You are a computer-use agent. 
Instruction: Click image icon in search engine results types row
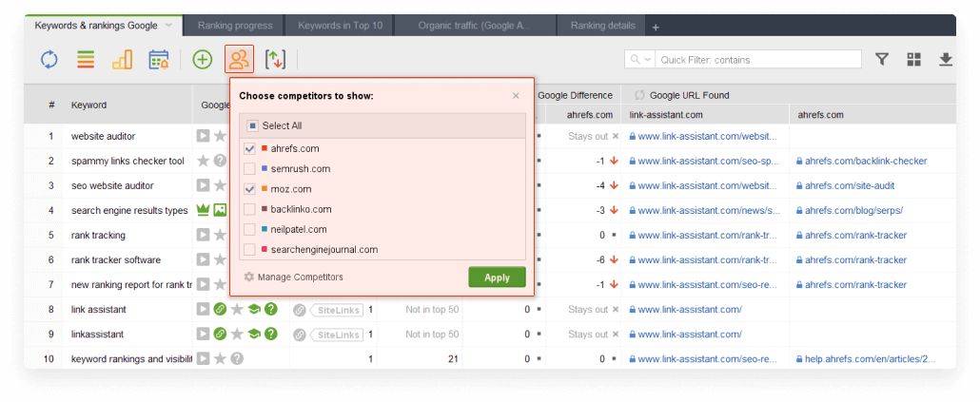[x=220, y=210]
